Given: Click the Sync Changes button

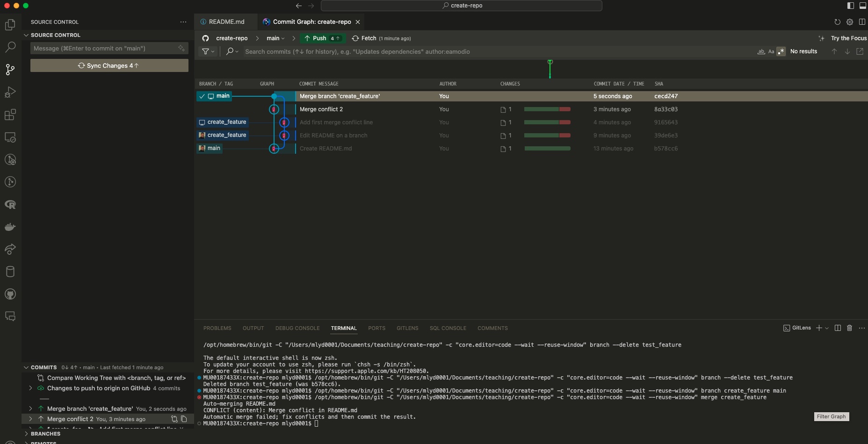Looking at the screenshot, I should pos(109,65).
